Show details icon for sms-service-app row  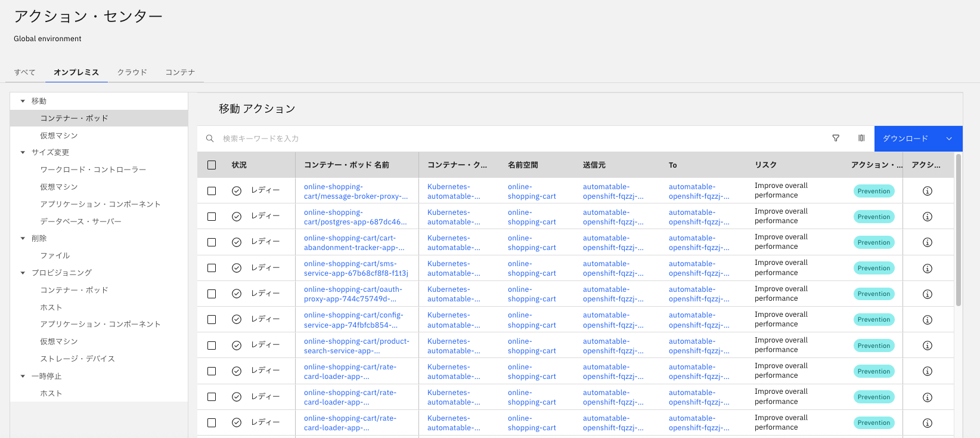(928, 269)
